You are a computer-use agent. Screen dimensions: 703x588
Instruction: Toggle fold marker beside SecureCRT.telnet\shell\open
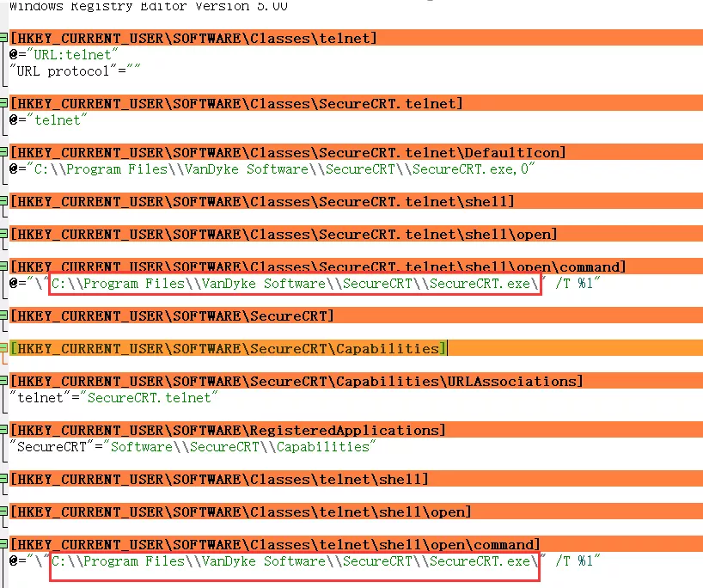[4, 234]
